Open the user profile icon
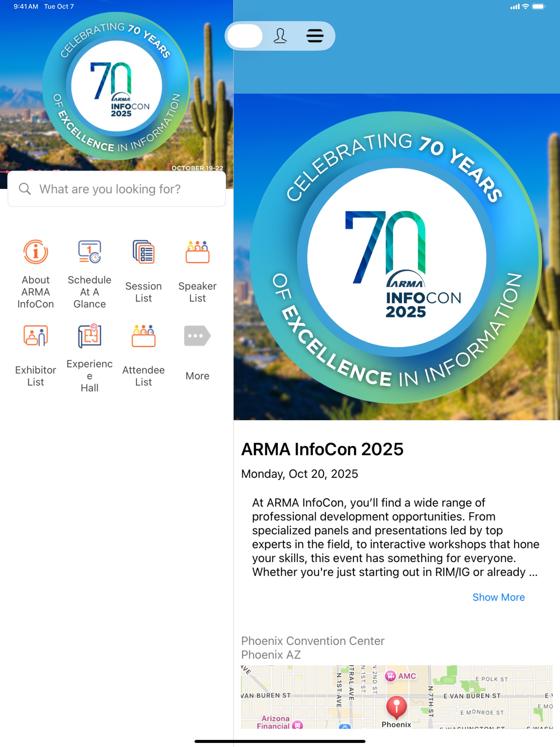 [280, 36]
